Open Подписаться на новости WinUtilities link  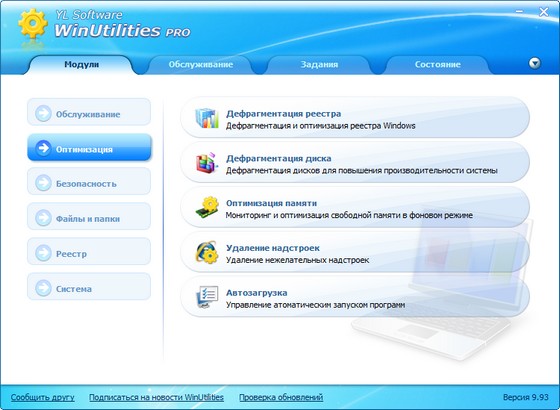point(156,397)
